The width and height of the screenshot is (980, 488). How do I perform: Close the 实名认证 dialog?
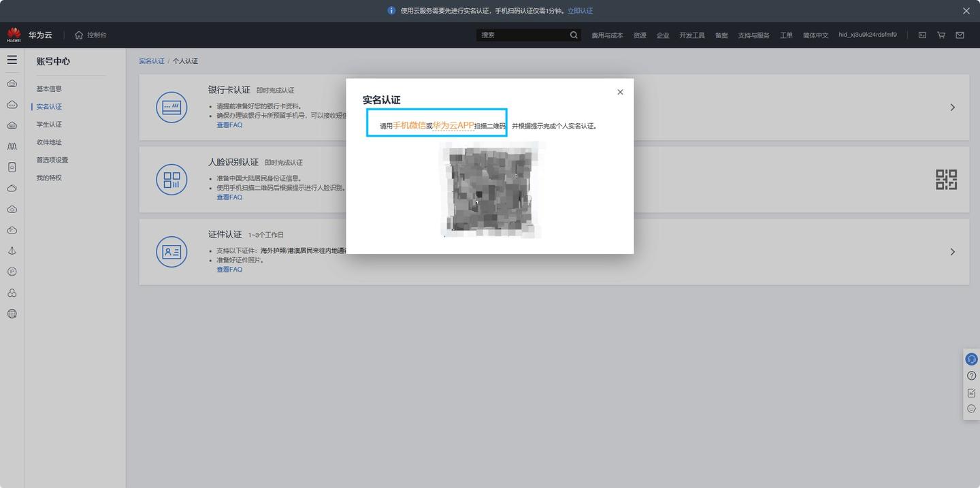click(620, 92)
